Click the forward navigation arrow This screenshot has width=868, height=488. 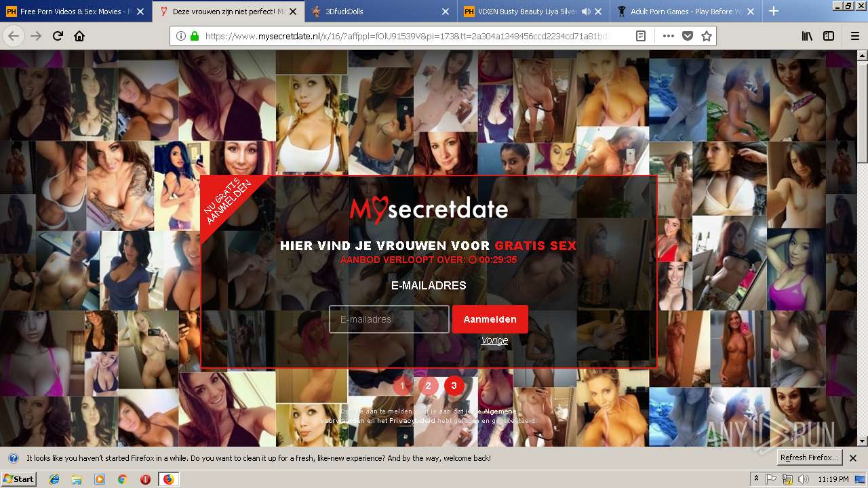click(x=36, y=36)
